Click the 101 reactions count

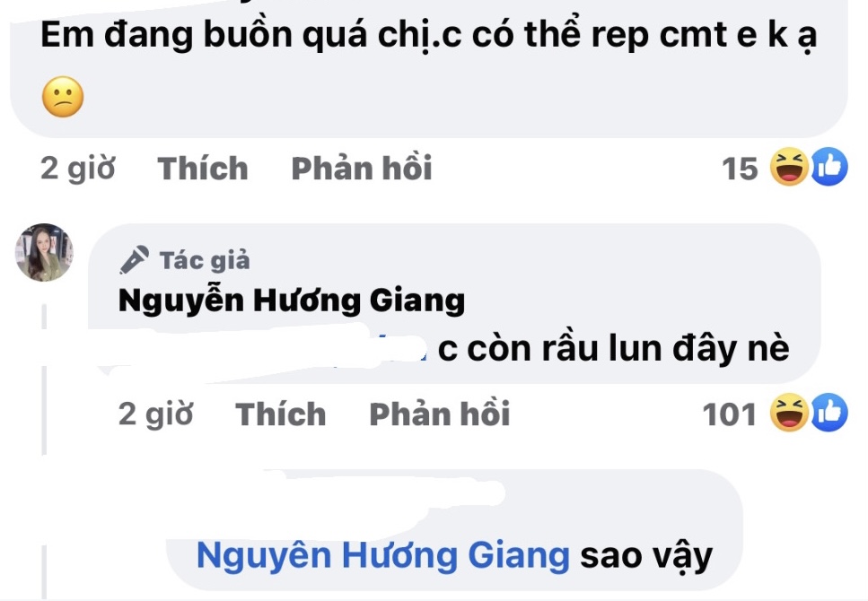(x=730, y=414)
